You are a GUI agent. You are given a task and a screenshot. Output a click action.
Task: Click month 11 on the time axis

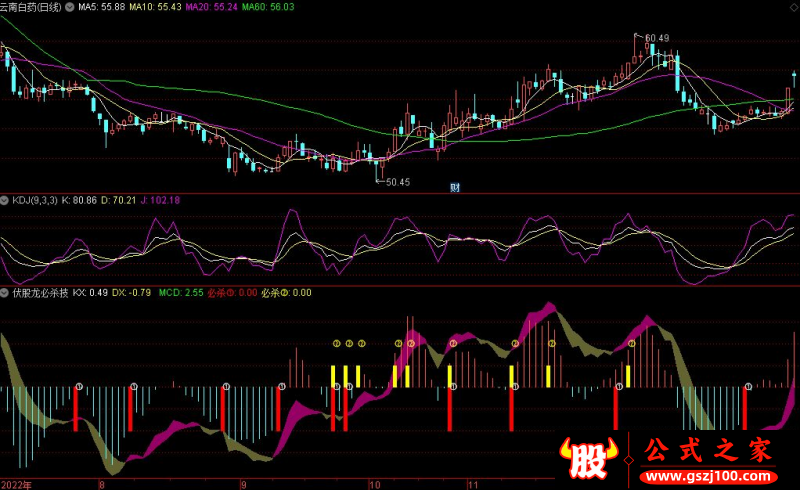tap(473, 485)
